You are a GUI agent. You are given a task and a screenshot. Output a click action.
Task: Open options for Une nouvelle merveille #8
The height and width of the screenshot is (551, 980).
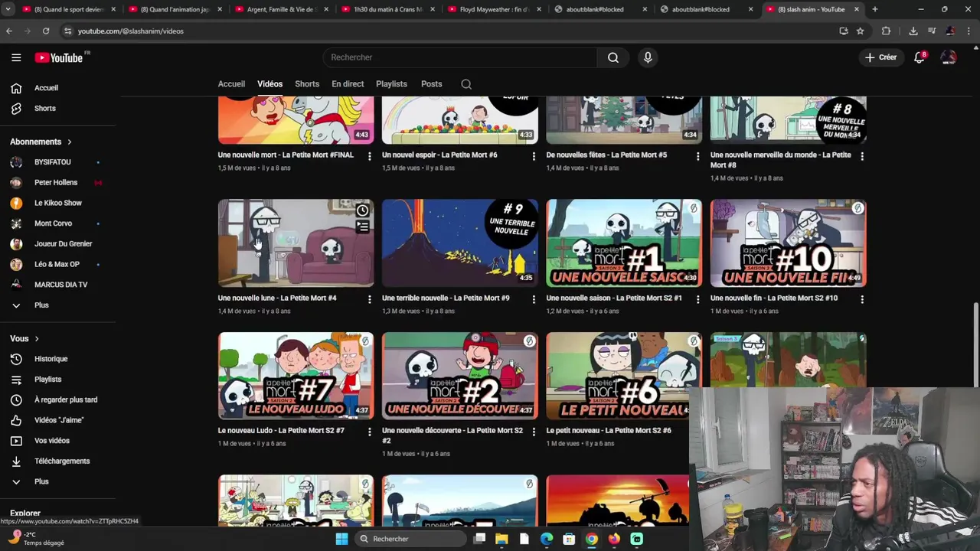[862, 156]
